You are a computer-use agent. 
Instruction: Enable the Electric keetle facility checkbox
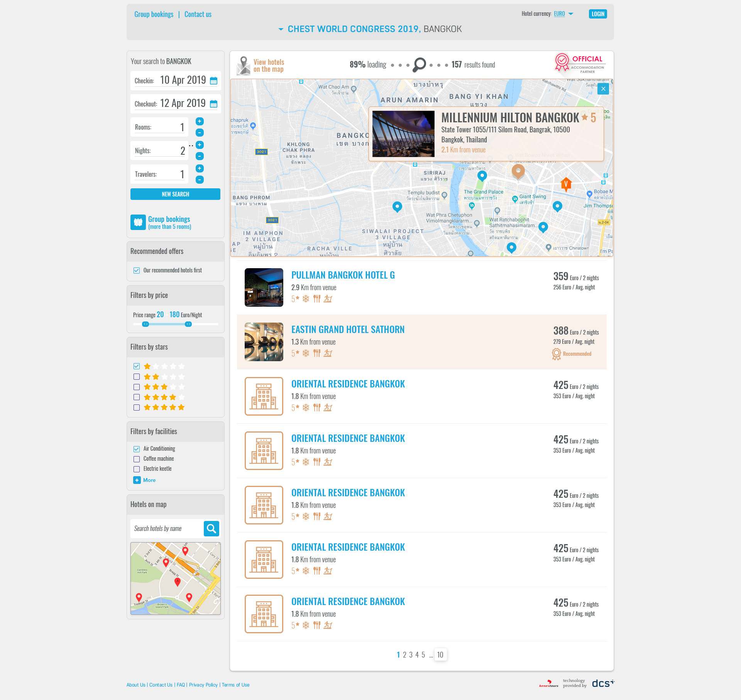point(137,469)
